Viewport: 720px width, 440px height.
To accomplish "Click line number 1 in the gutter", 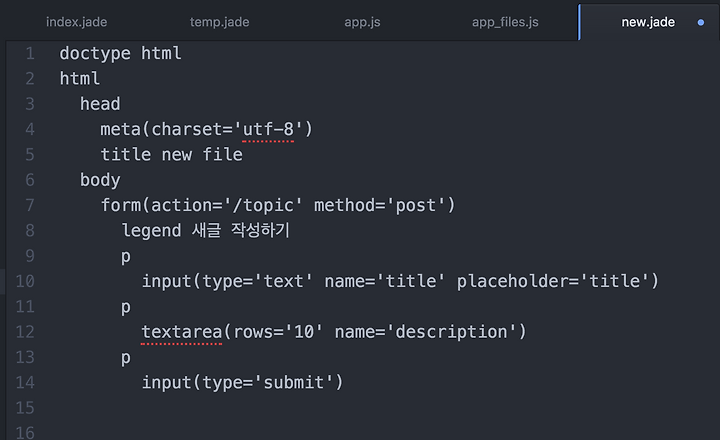I will [x=30, y=54].
